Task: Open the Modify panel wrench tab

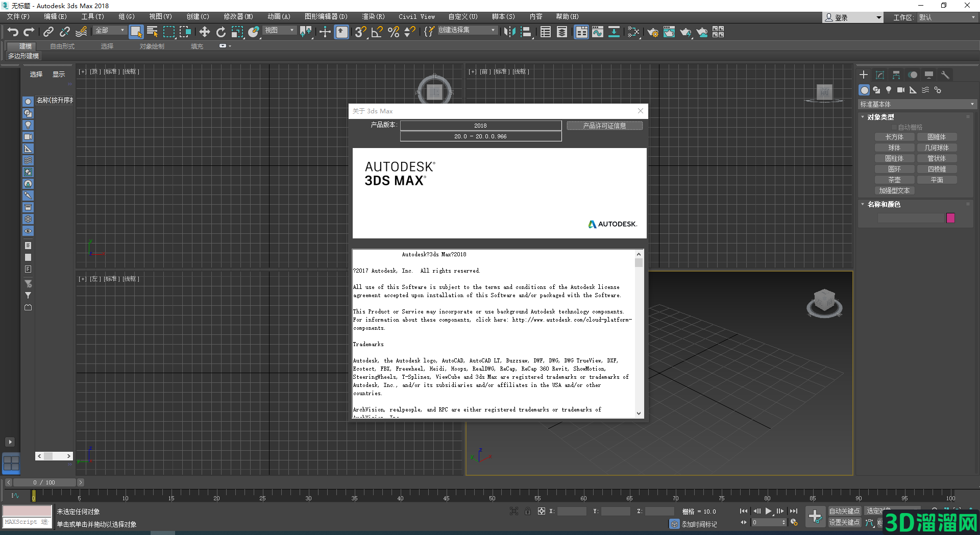Action: click(x=879, y=75)
